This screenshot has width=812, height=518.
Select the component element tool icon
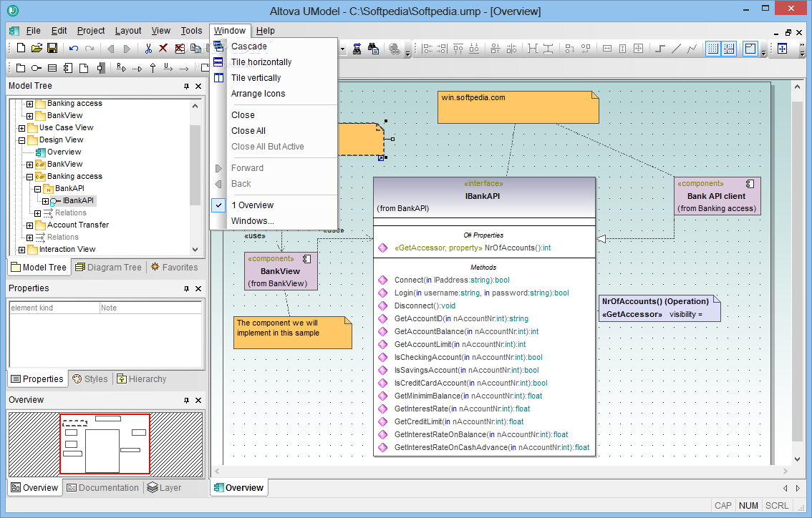68,68
